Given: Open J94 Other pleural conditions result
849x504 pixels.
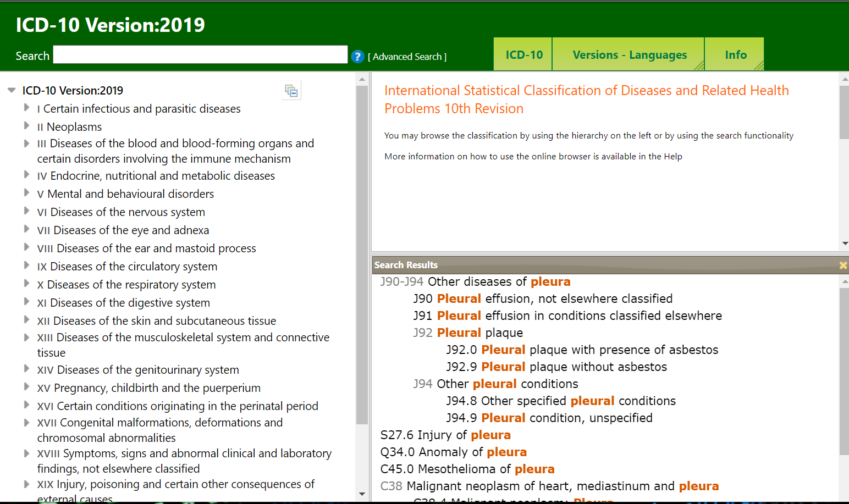Looking at the screenshot, I should pyautogui.click(x=495, y=384).
